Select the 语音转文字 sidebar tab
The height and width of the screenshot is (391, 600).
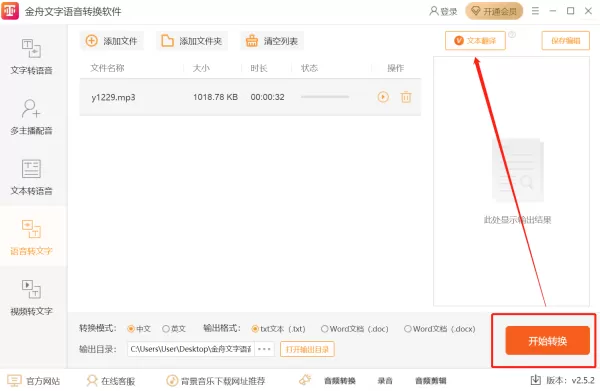tap(31, 237)
